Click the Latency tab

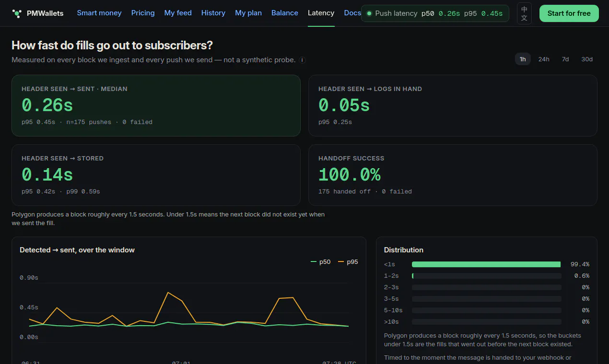(x=321, y=13)
